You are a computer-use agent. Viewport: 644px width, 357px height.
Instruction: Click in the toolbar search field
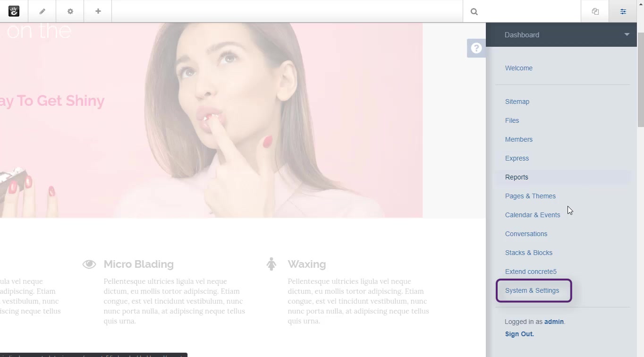pyautogui.click(x=529, y=12)
